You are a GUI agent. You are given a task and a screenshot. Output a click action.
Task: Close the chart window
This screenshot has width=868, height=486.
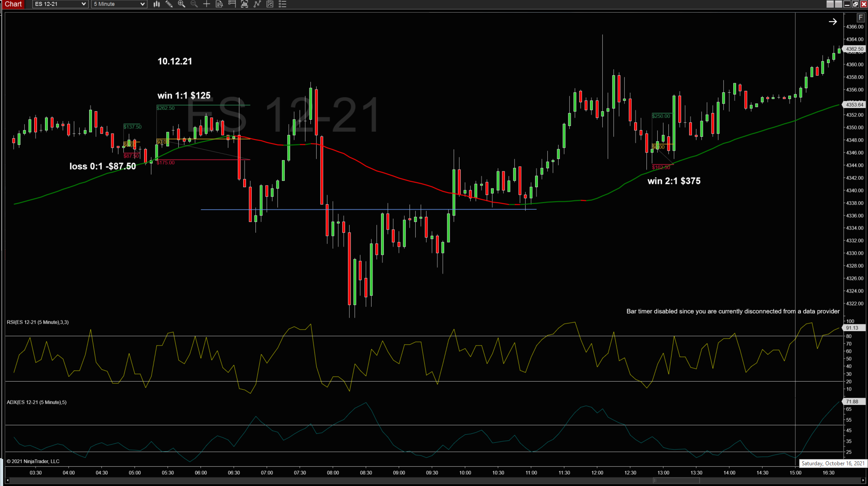tap(863, 4)
